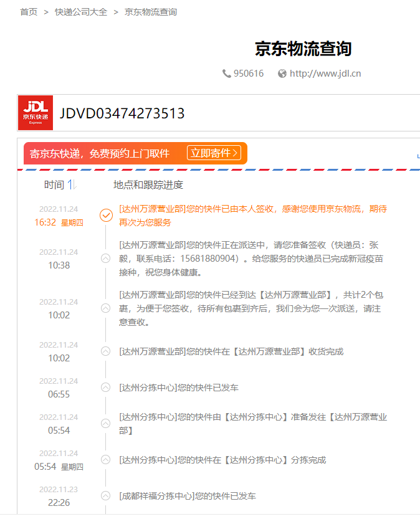Image resolution: width=420 pixels, height=519 pixels.
Task: Click the JDL 京东快递 logo
Action: coord(36,113)
